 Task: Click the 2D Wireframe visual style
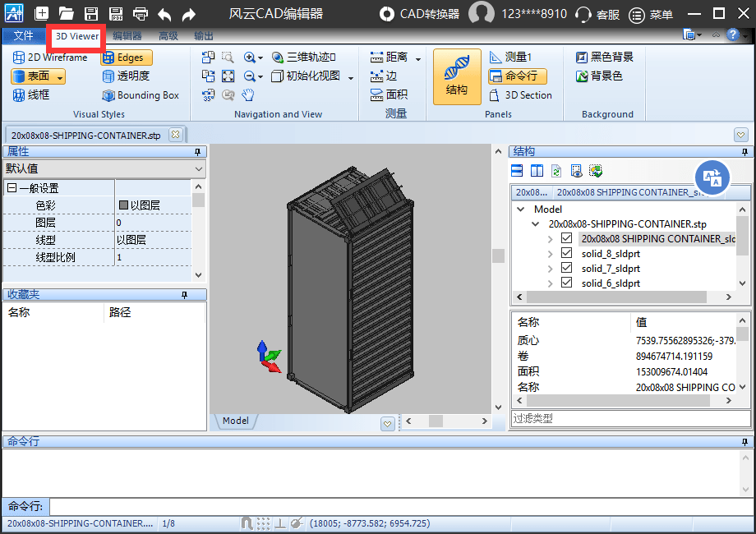pyautogui.click(x=50, y=58)
